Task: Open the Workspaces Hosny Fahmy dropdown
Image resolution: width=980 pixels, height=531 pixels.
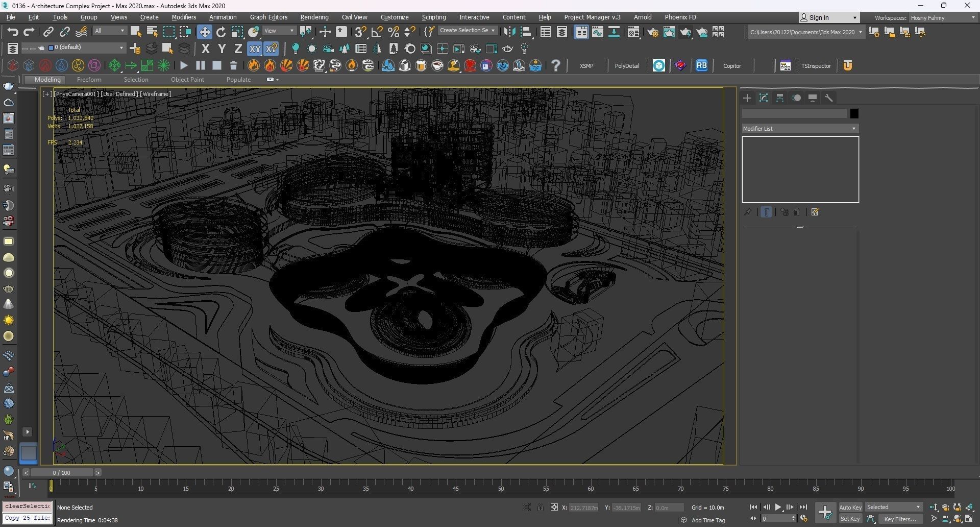Action: click(943, 18)
